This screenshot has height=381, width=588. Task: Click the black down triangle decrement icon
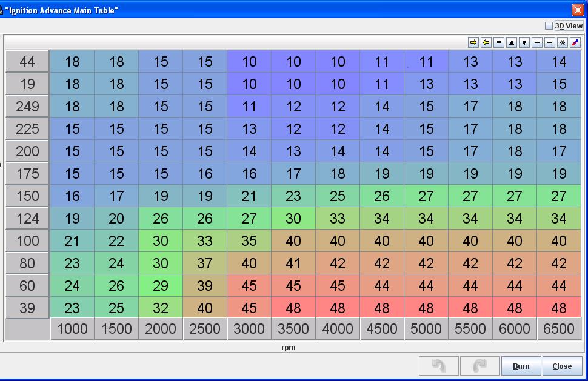click(x=524, y=42)
